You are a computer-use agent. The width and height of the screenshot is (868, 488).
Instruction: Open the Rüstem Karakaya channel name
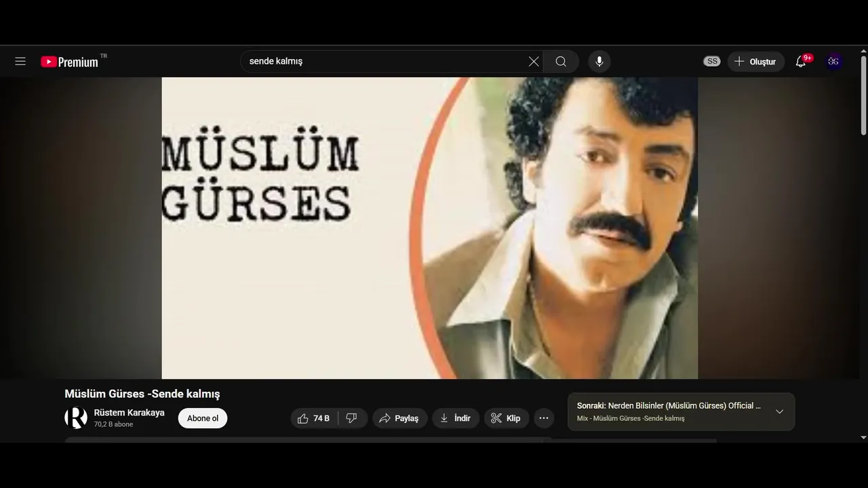pos(129,412)
